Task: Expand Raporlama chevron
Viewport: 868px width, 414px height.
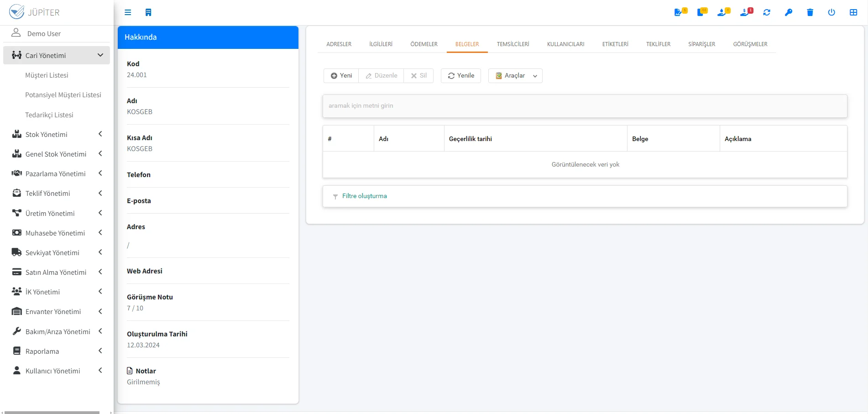Action: click(x=100, y=351)
